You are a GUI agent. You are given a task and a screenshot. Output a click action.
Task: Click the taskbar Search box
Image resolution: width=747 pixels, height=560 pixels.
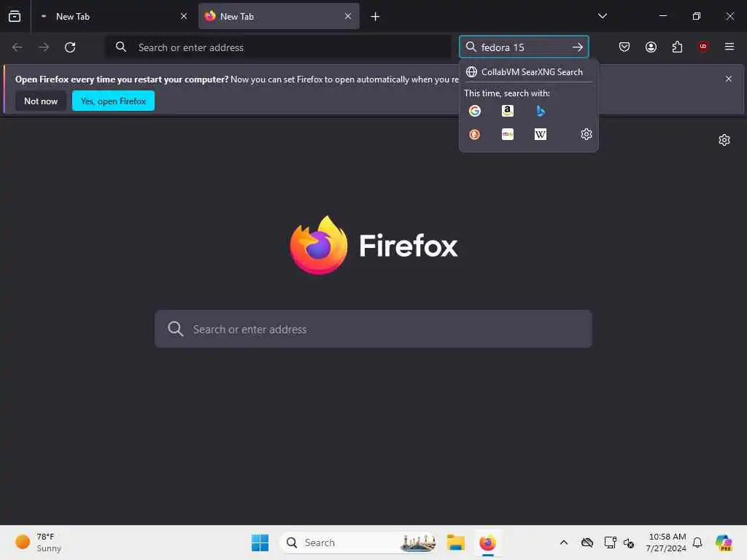tap(358, 542)
